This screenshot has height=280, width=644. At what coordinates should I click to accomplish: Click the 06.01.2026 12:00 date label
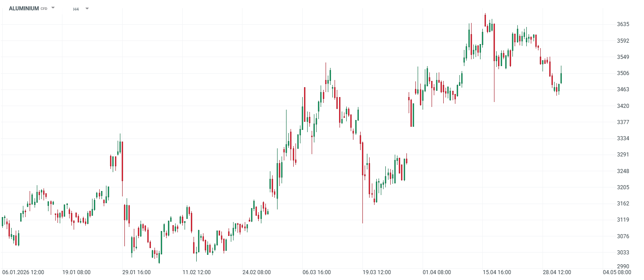(x=23, y=272)
